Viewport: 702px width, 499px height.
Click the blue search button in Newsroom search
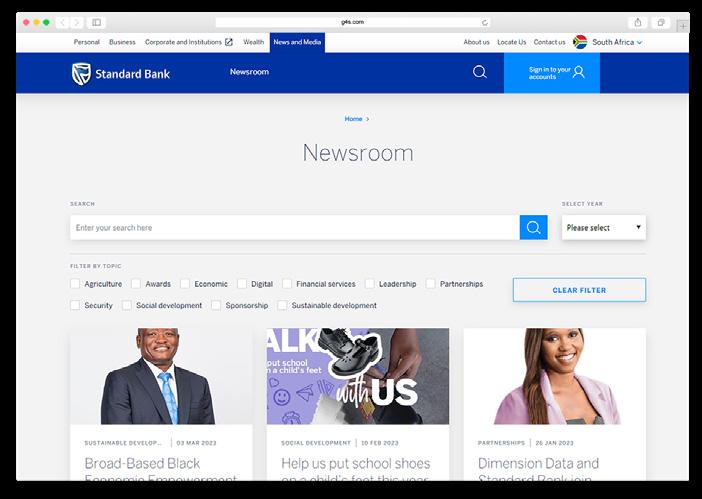point(533,227)
